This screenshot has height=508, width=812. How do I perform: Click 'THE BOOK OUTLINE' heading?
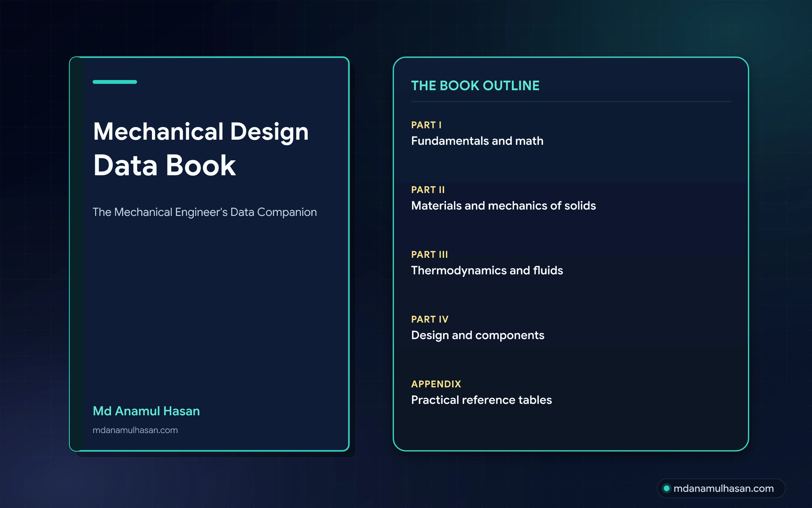click(x=475, y=86)
